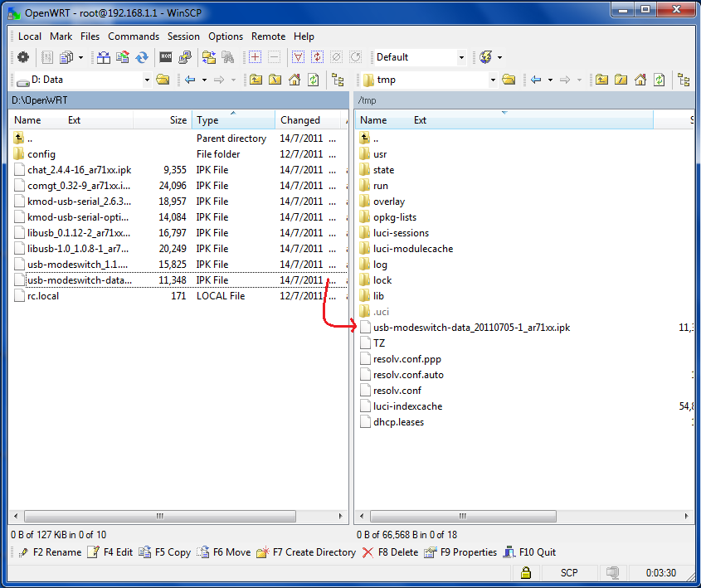This screenshot has width=701, height=588.
Task: Go back in remote panel history
Action: coord(536,80)
